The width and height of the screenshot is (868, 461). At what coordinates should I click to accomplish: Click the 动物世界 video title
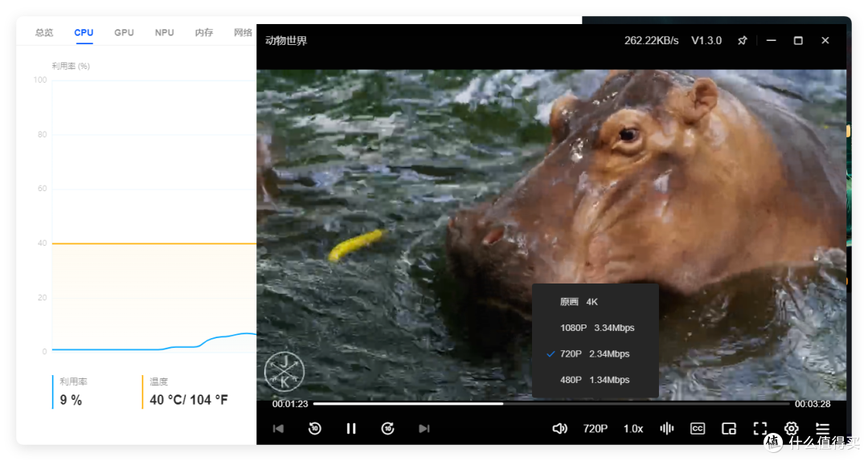[x=286, y=40]
